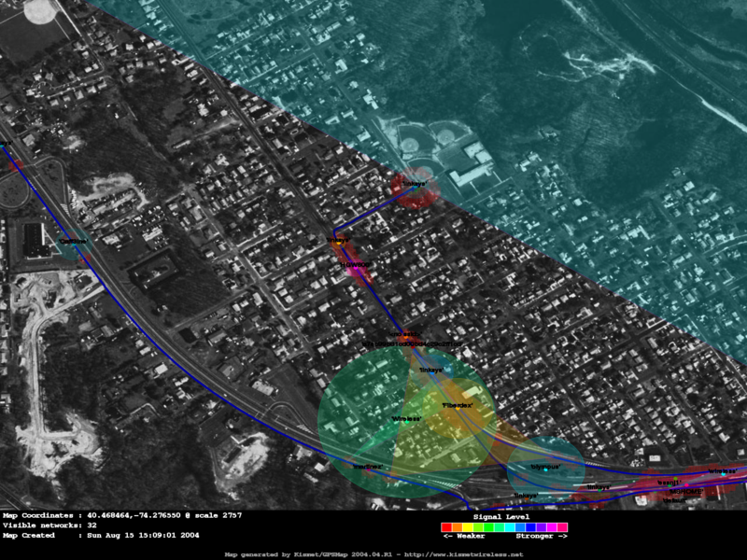Click the 'Signal Level' legend title
The width and height of the screenshot is (747, 560).
(503, 516)
